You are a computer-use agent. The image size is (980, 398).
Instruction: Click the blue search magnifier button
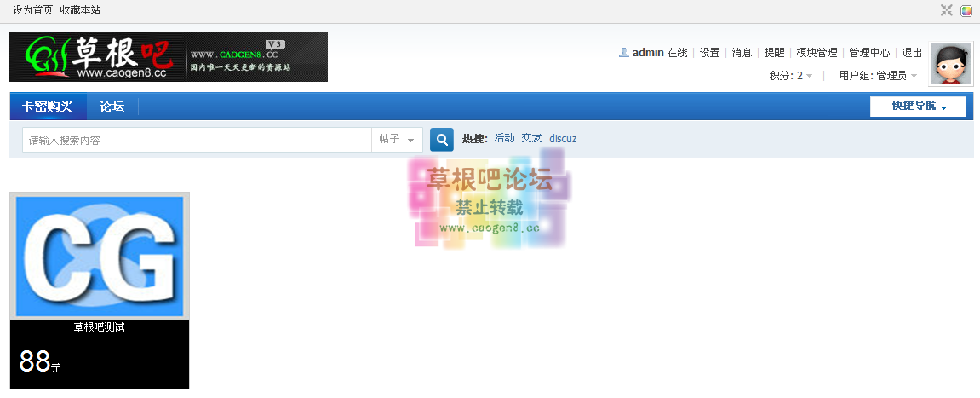tap(442, 140)
